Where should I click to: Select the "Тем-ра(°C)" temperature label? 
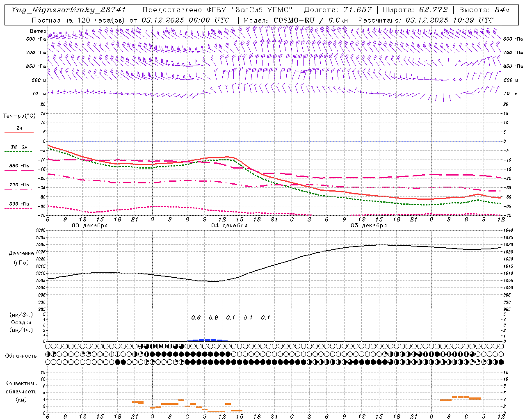pos(19,116)
